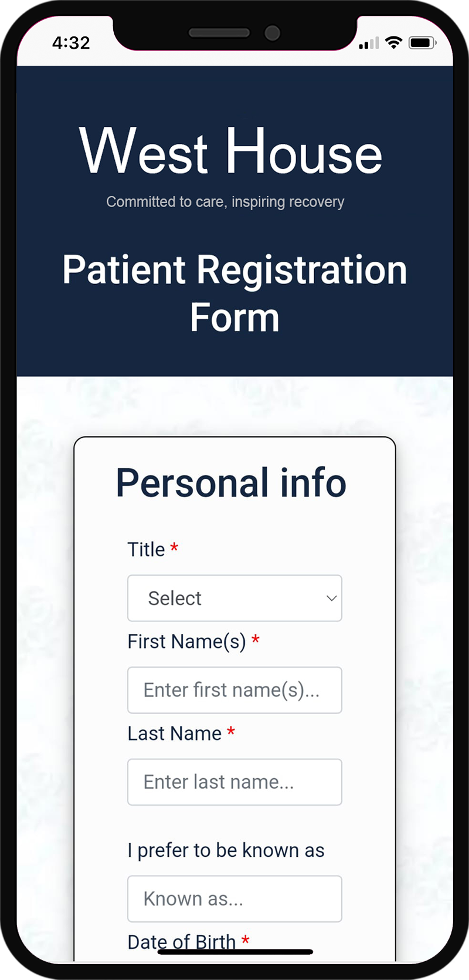Click the red asterisk beside Last Name

(231, 731)
